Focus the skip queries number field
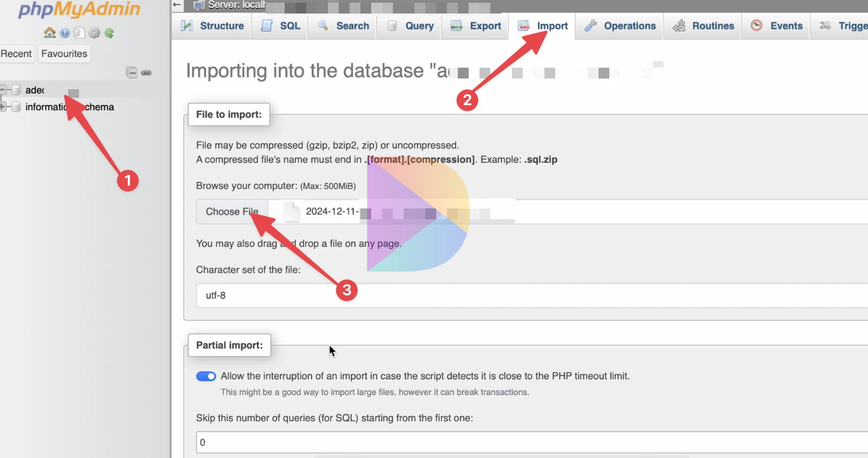Screen dimensions: 868x458 point(532,442)
